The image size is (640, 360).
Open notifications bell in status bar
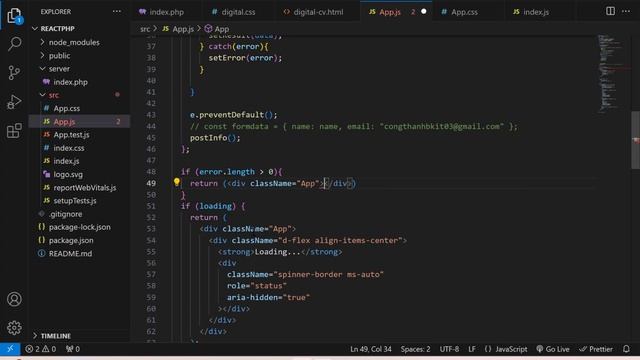(x=626, y=349)
